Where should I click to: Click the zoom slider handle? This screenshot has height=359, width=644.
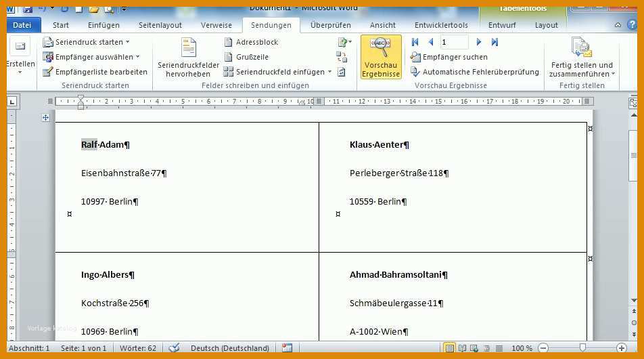pos(582,348)
